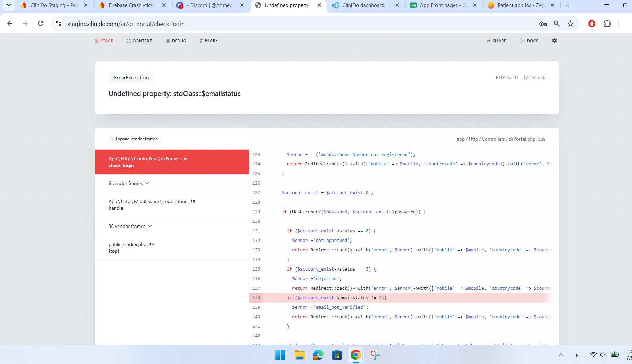This screenshot has width=632, height=364.
Task: Bookmark this page with the star icon
Action: 570,24
